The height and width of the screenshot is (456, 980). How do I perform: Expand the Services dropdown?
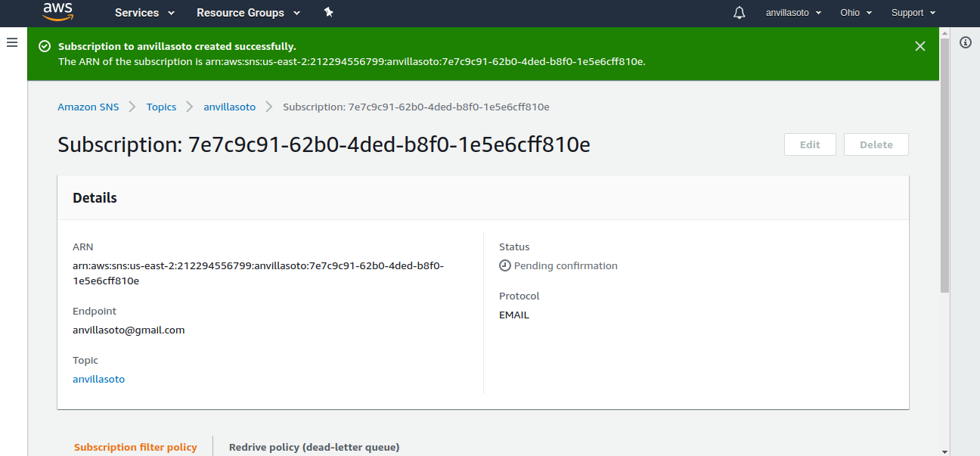tap(145, 13)
